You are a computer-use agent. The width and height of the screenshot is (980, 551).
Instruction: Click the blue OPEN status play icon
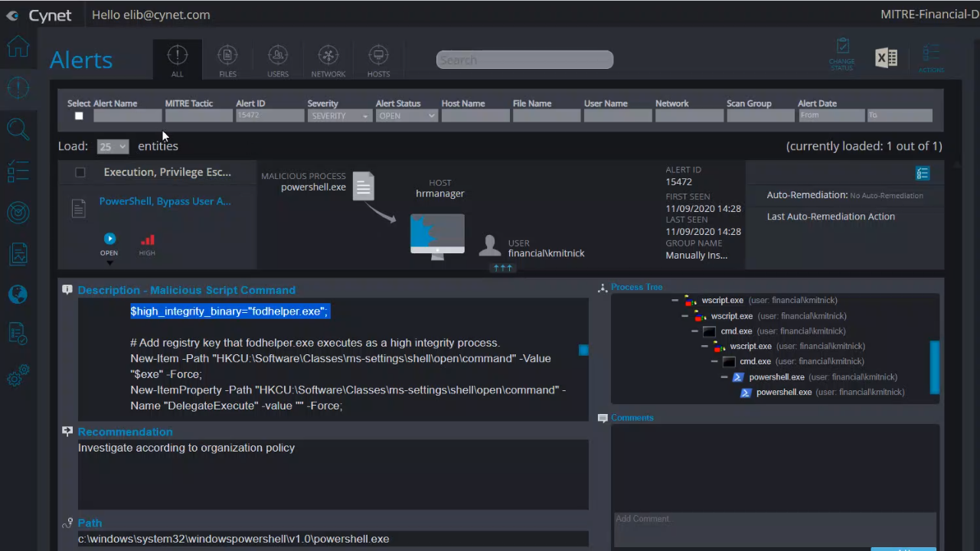[x=109, y=239]
